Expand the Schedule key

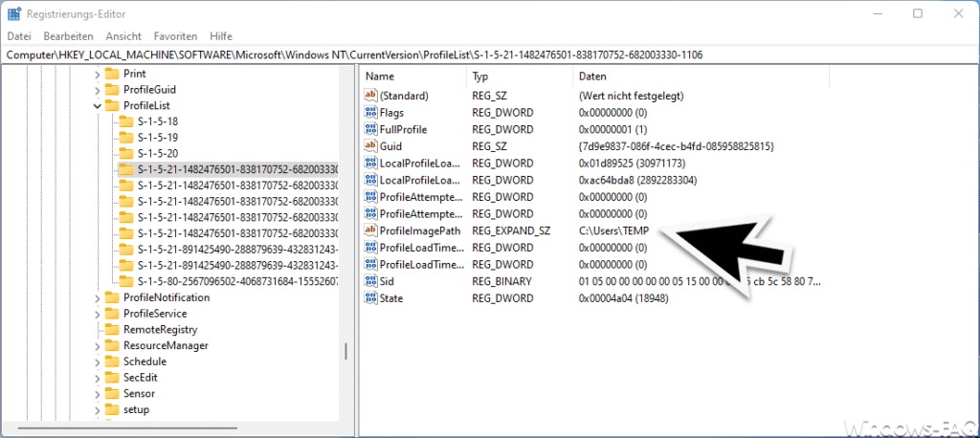[x=97, y=361]
